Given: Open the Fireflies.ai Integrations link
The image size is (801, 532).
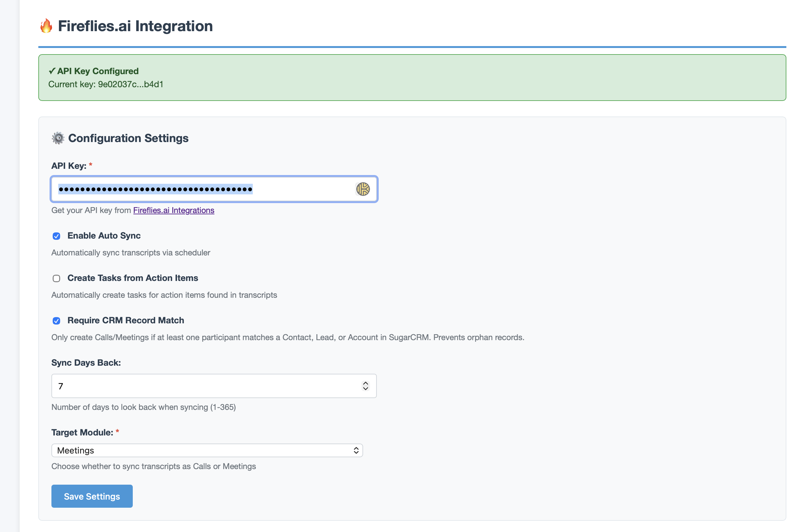Looking at the screenshot, I should [174, 210].
